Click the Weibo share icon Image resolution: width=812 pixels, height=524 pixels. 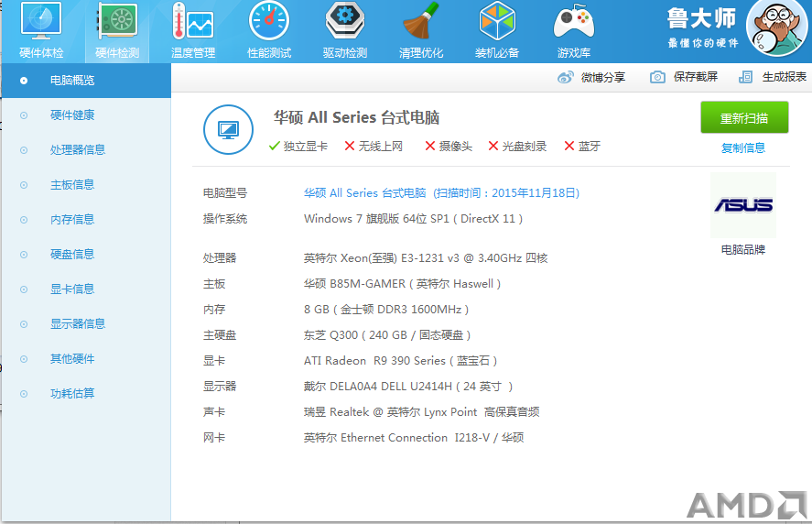566,77
